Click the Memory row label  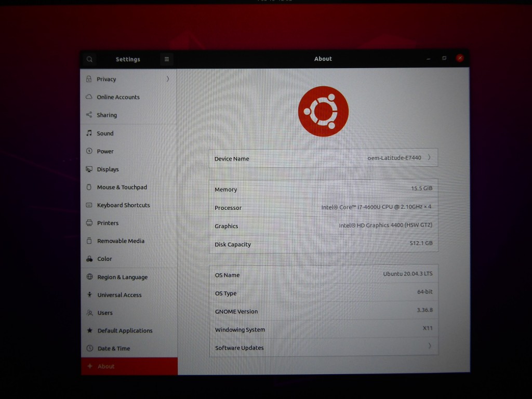(x=225, y=189)
